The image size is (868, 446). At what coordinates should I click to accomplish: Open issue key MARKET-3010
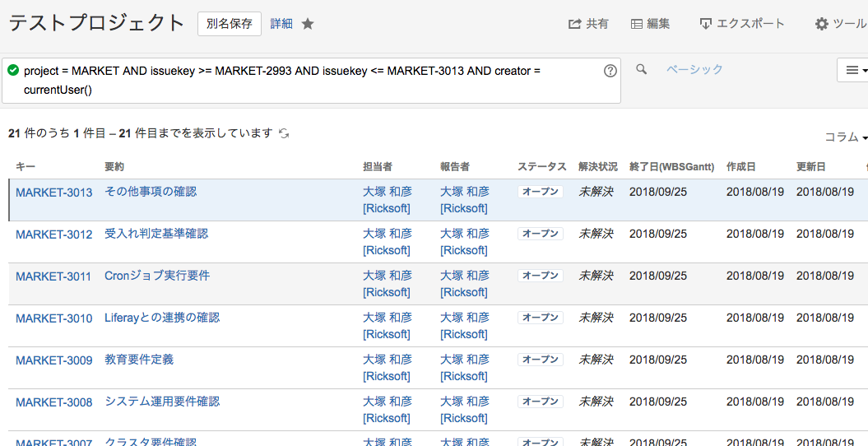(53, 318)
